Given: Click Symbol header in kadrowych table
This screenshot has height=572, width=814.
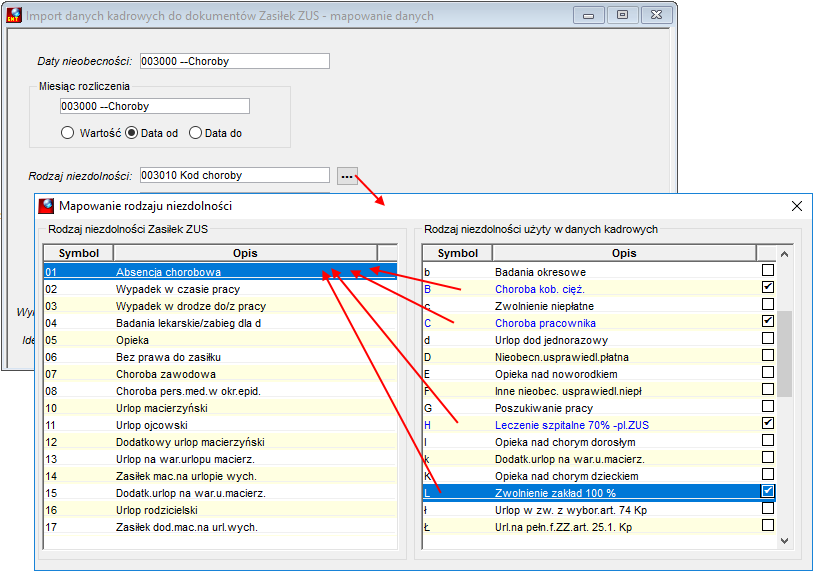Looking at the screenshot, I should (457, 253).
